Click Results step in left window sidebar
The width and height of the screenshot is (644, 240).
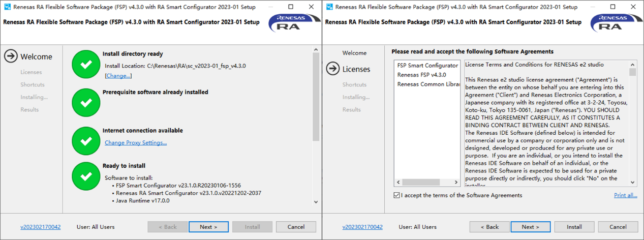pyautogui.click(x=29, y=109)
